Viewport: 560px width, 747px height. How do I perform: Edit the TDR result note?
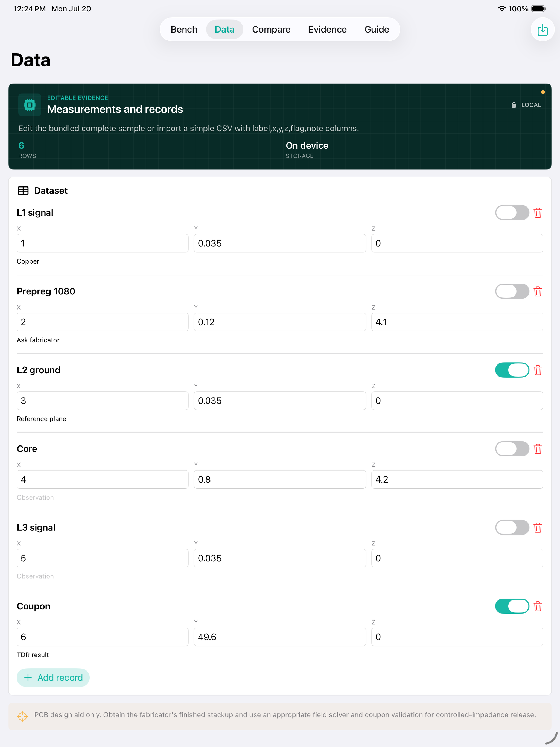33,655
